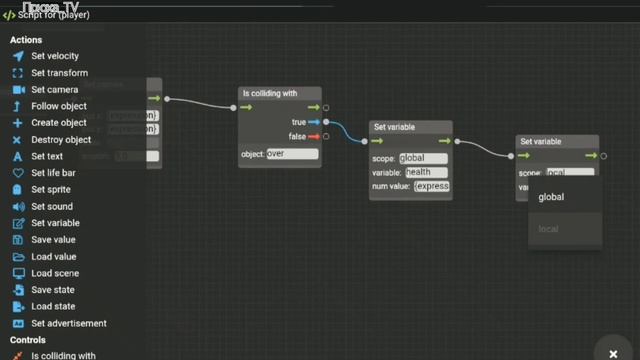Select the Create object action label
The image size is (640, 360).
59,123
